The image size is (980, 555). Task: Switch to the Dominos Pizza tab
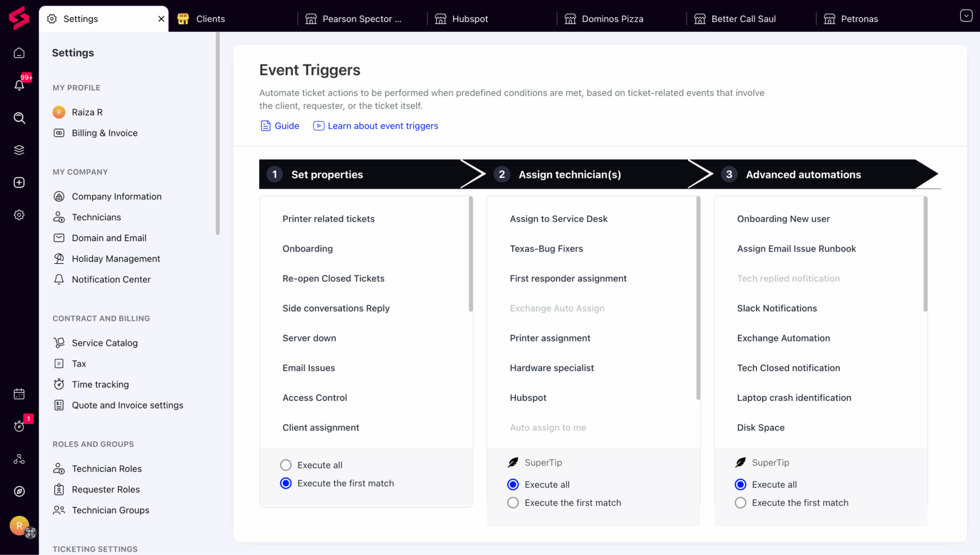[x=612, y=19]
